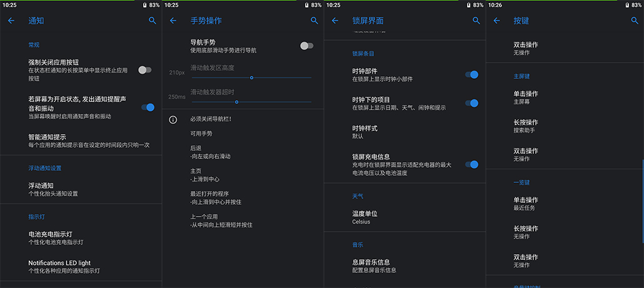
Task: Enable 强制关闭应用按钮 toggle
Action: click(144, 70)
